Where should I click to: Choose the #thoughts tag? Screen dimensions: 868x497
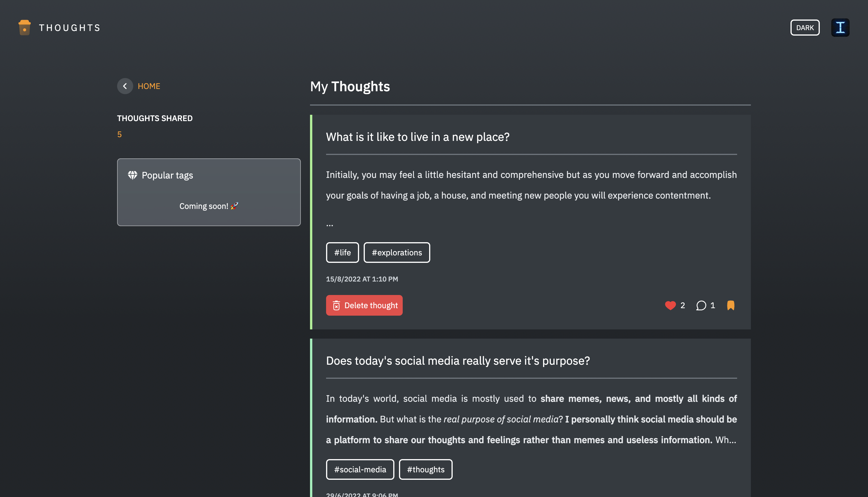[425, 469]
